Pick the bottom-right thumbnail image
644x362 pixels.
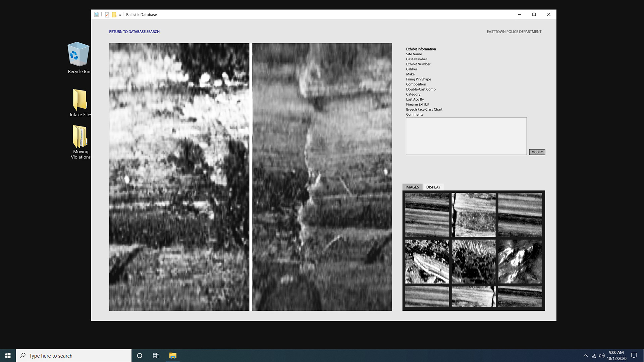pyautogui.click(x=520, y=296)
